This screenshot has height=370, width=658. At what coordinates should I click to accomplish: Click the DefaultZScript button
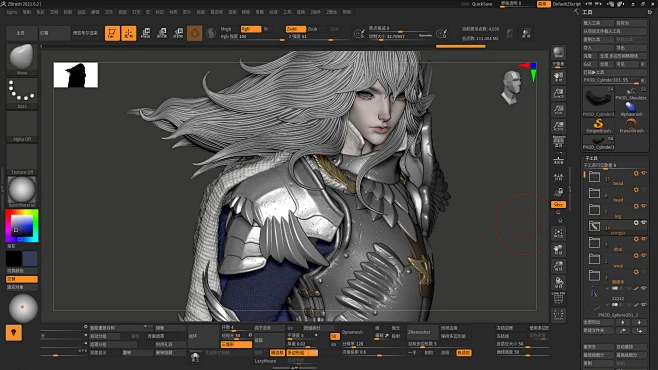[x=567, y=4]
